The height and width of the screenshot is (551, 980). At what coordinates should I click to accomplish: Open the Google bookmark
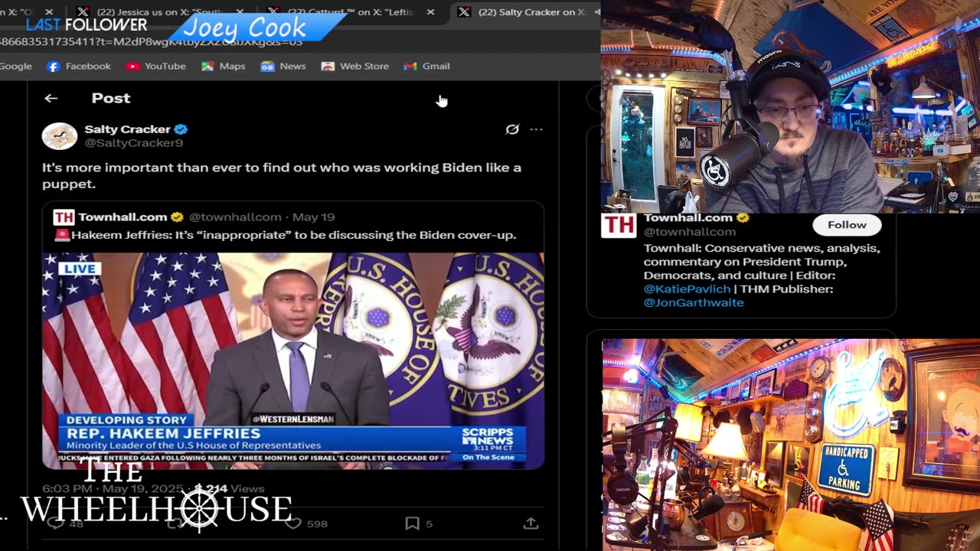click(x=16, y=66)
